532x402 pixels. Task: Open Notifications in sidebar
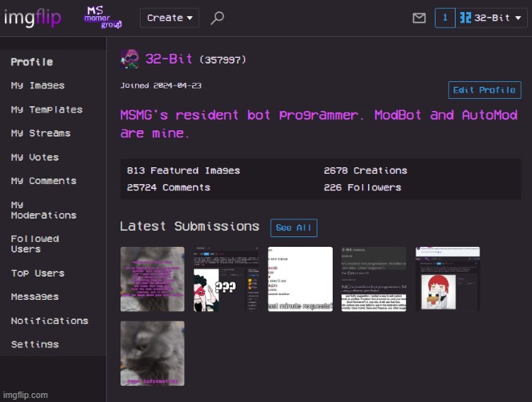tap(50, 321)
